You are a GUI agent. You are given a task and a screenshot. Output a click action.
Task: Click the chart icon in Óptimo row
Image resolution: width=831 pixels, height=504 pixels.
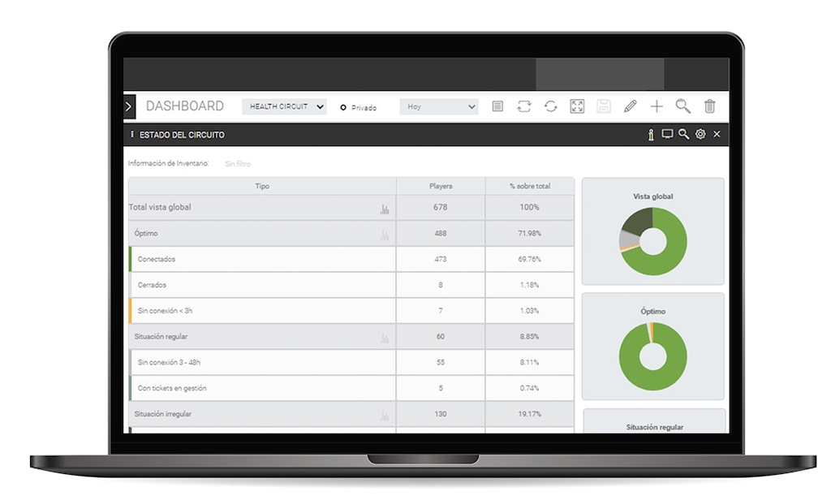(x=385, y=235)
